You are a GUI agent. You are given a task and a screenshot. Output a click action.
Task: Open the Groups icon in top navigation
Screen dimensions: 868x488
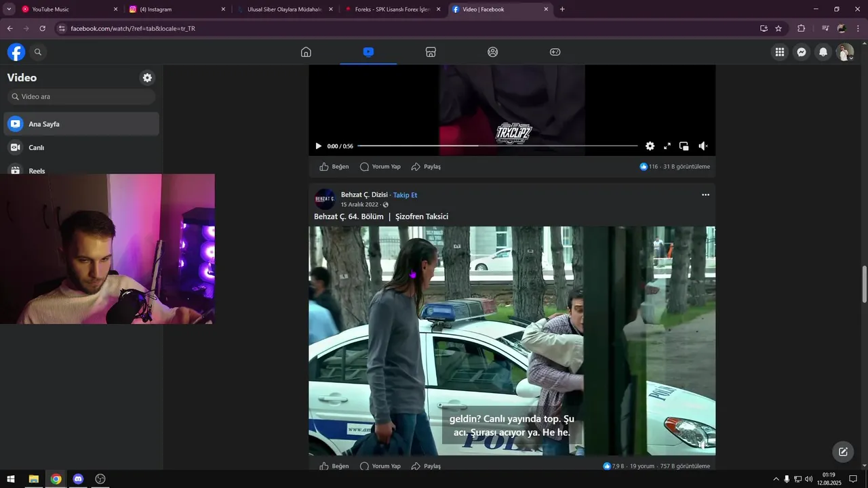pos(493,52)
